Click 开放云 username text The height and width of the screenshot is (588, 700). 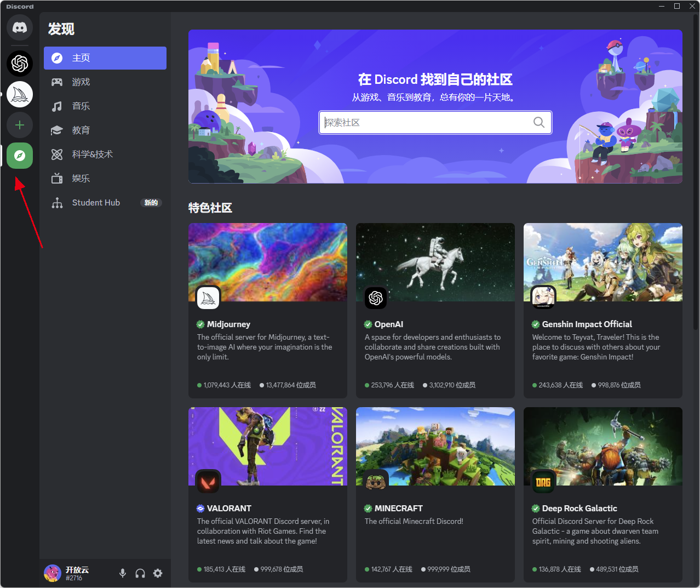pyautogui.click(x=77, y=570)
